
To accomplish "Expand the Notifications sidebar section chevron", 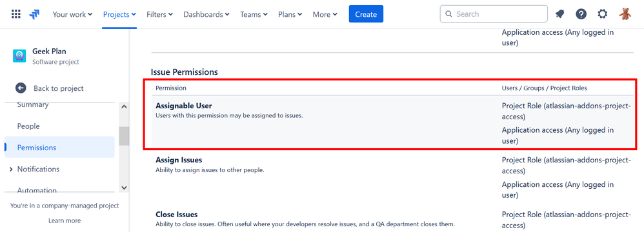I will 11,169.
